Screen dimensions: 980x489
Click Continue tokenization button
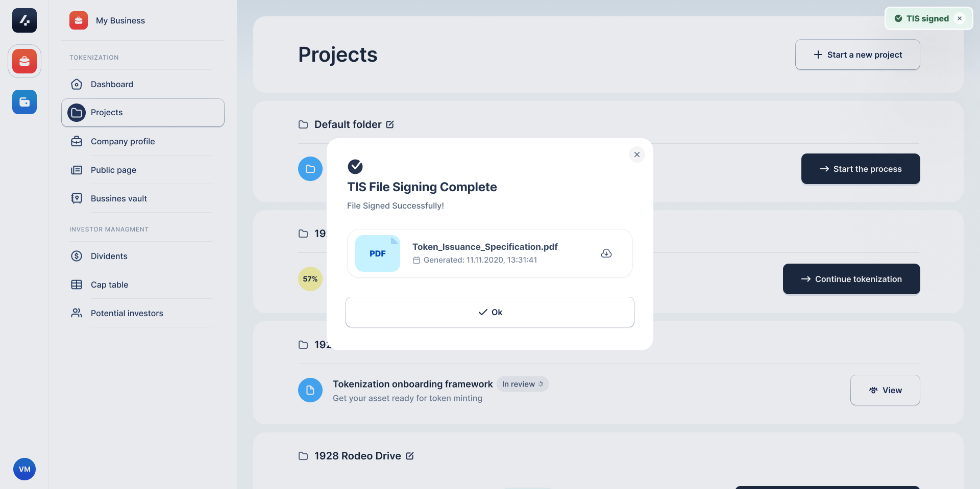pos(851,279)
